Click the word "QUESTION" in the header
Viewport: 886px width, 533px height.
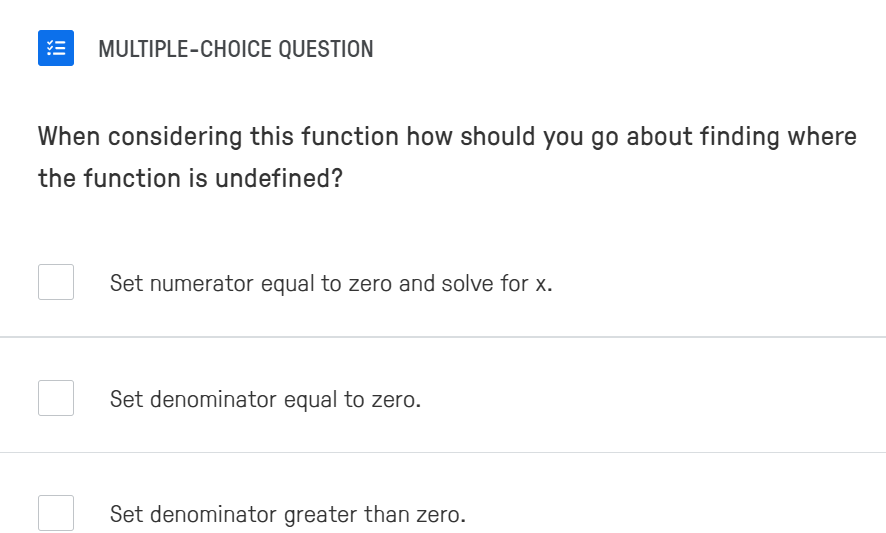[326, 49]
